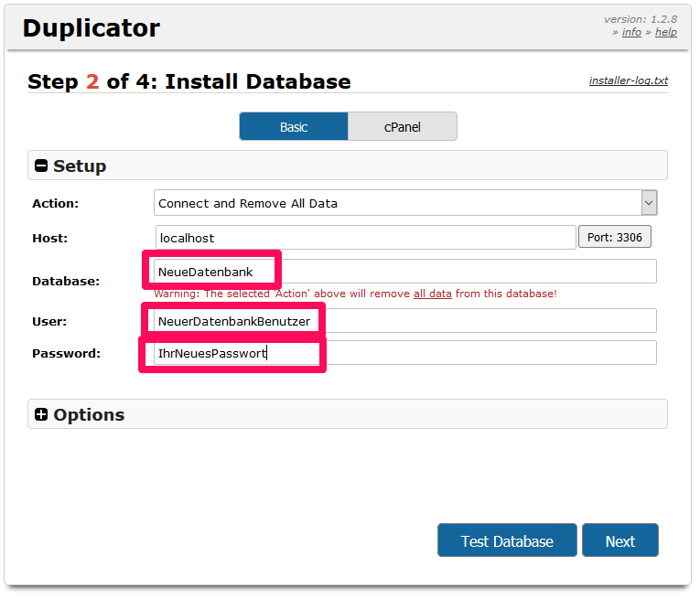Click the Database: label

click(66, 281)
